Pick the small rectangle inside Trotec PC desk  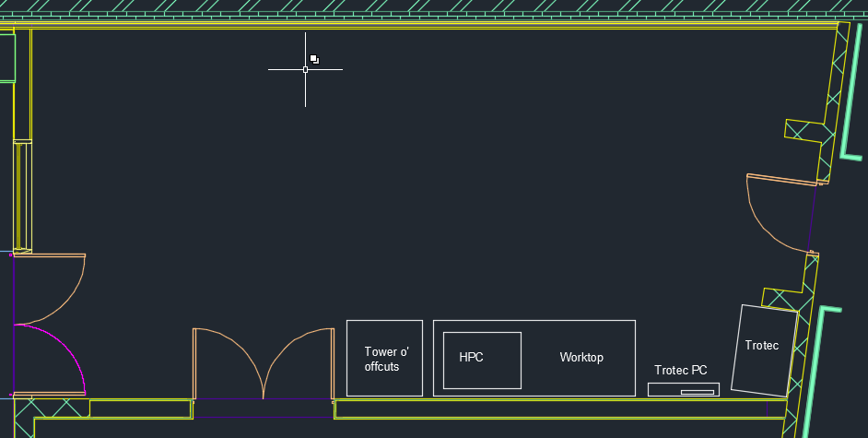[x=698, y=393]
